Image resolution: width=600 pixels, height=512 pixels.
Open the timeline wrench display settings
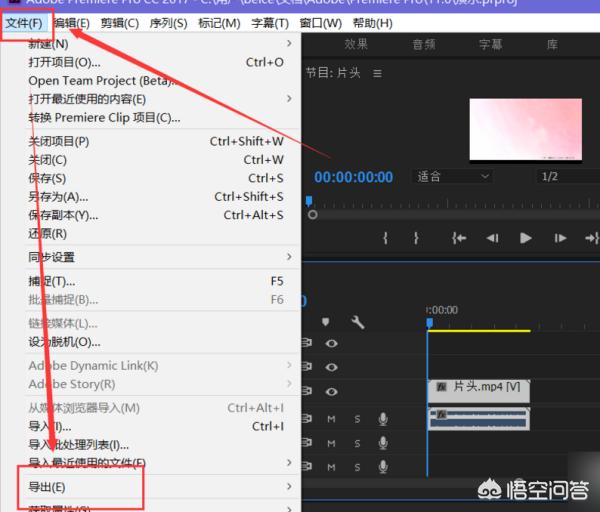point(358,322)
